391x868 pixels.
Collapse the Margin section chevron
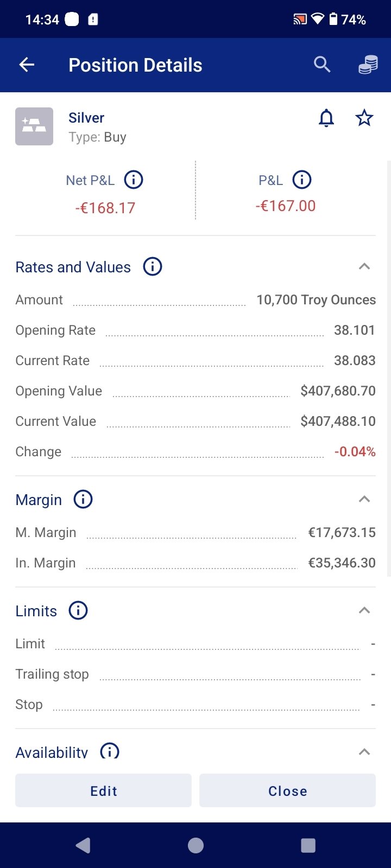tap(364, 499)
